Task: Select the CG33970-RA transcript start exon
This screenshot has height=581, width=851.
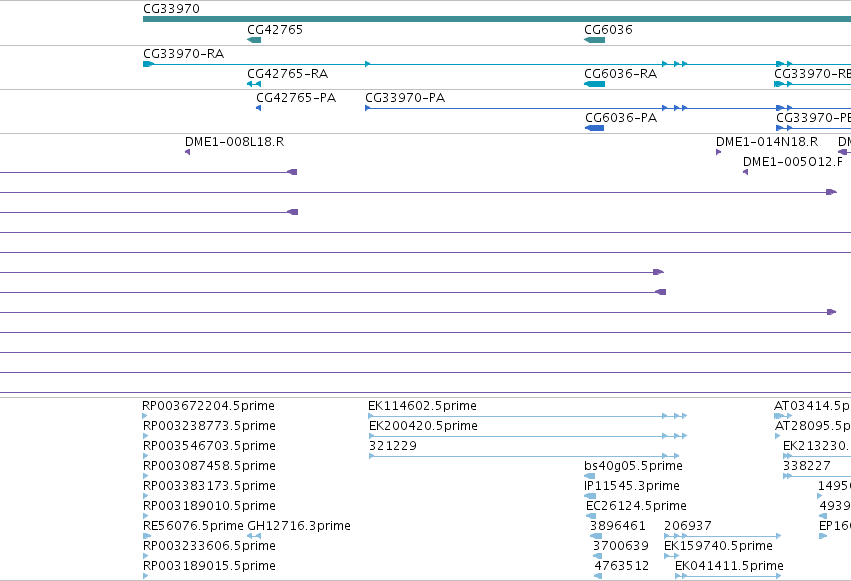Action: [x=148, y=64]
